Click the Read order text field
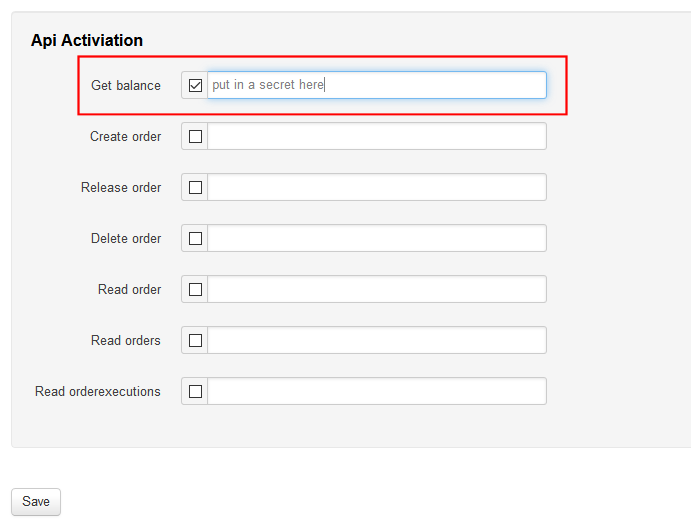This screenshot has width=691, height=523. [376, 290]
